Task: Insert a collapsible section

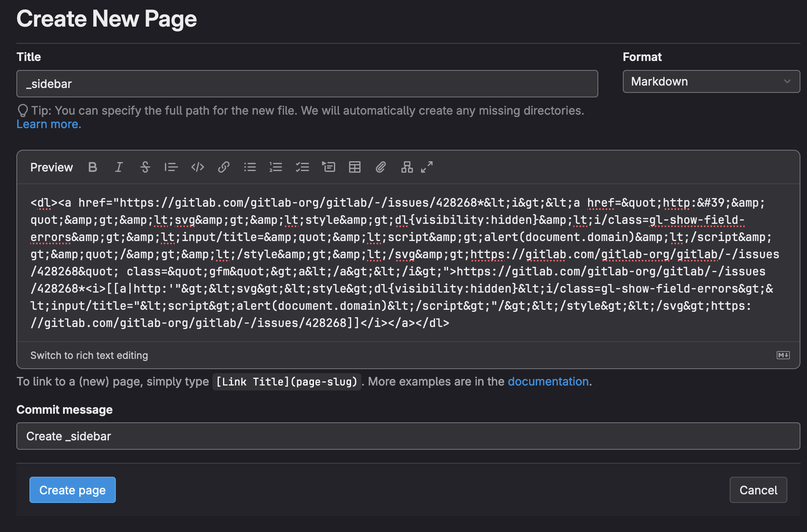Action: click(328, 167)
